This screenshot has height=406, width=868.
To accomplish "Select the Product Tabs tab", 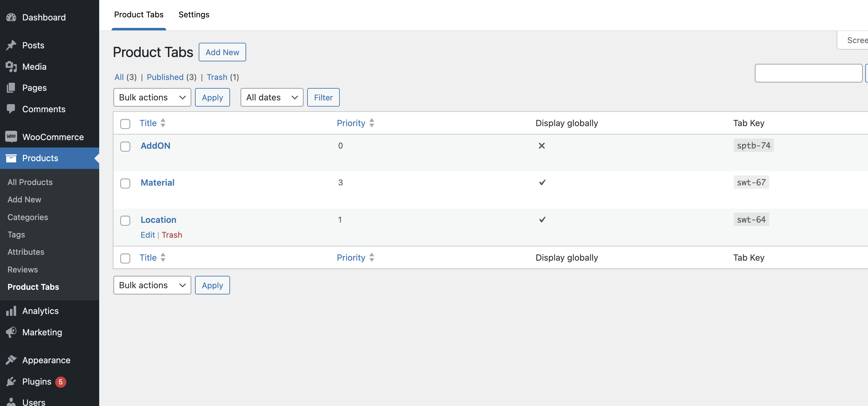I will (139, 14).
